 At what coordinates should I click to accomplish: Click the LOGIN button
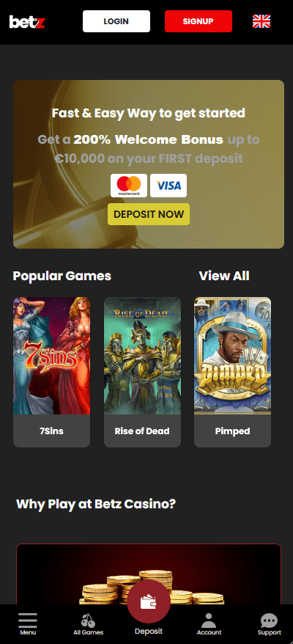[116, 21]
